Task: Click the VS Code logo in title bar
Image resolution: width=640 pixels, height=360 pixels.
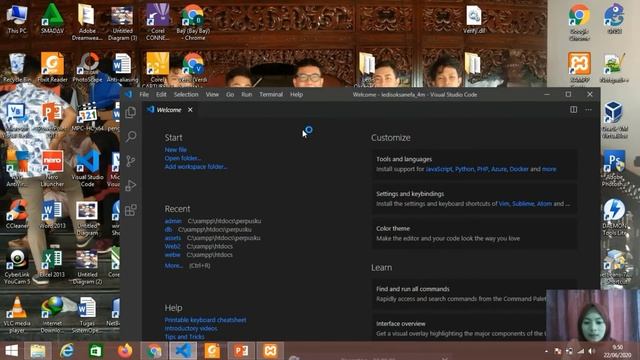Action: (x=129, y=94)
